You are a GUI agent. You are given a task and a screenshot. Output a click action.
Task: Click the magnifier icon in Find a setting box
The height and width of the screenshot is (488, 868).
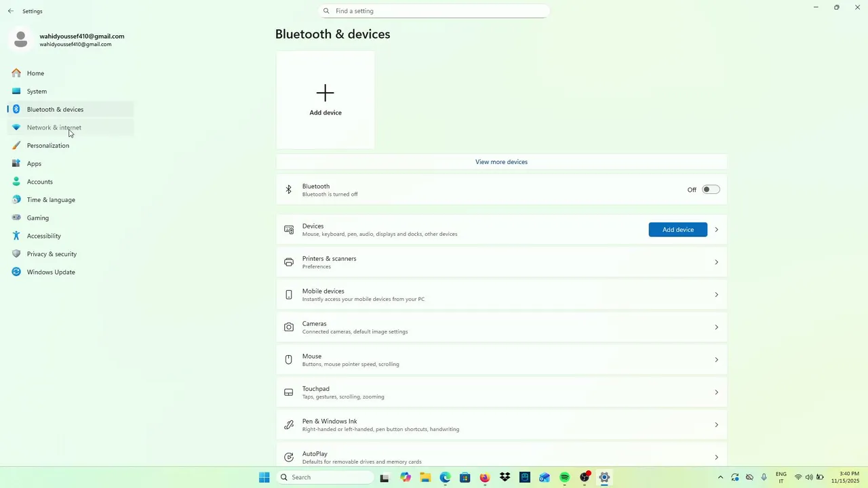click(x=326, y=11)
